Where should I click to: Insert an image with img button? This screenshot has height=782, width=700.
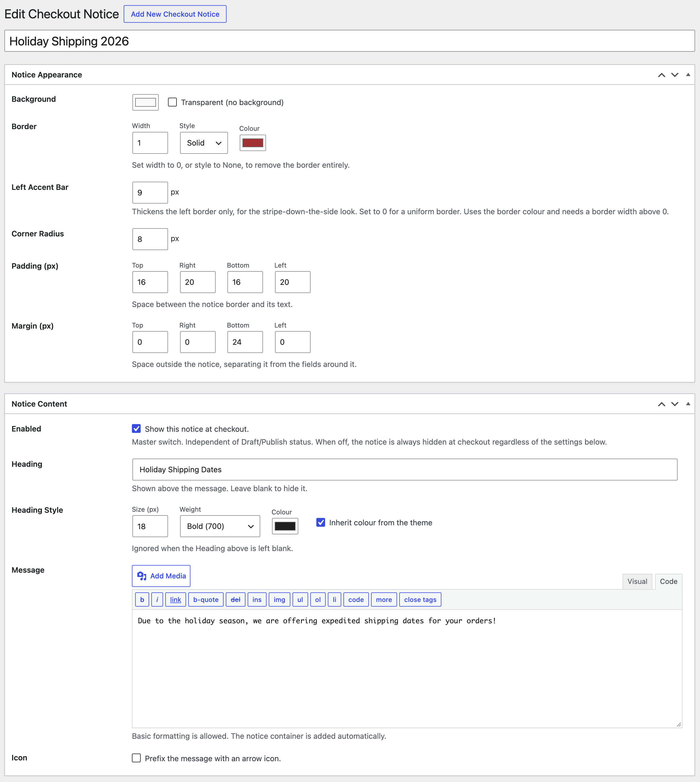[x=279, y=600]
